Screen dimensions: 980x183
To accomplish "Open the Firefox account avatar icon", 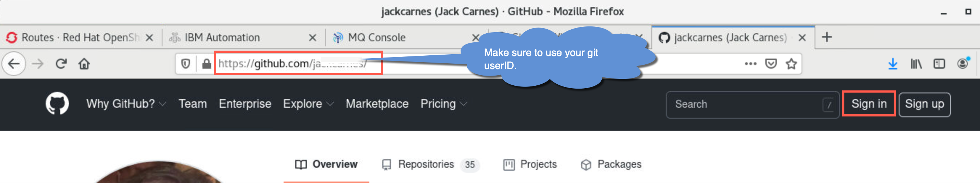I will click(963, 63).
